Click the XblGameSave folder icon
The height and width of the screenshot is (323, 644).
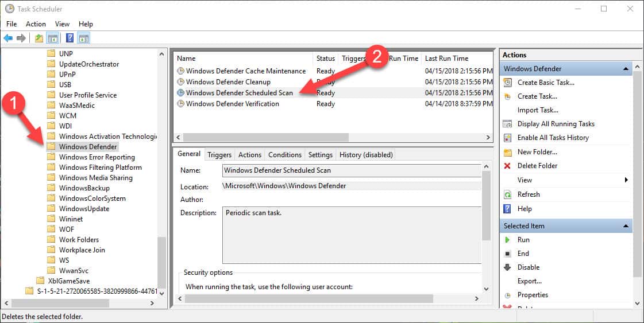point(40,281)
